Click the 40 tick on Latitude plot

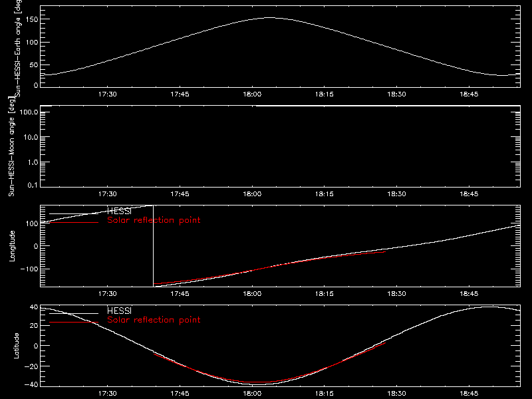pyautogui.click(x=35, y=307)
